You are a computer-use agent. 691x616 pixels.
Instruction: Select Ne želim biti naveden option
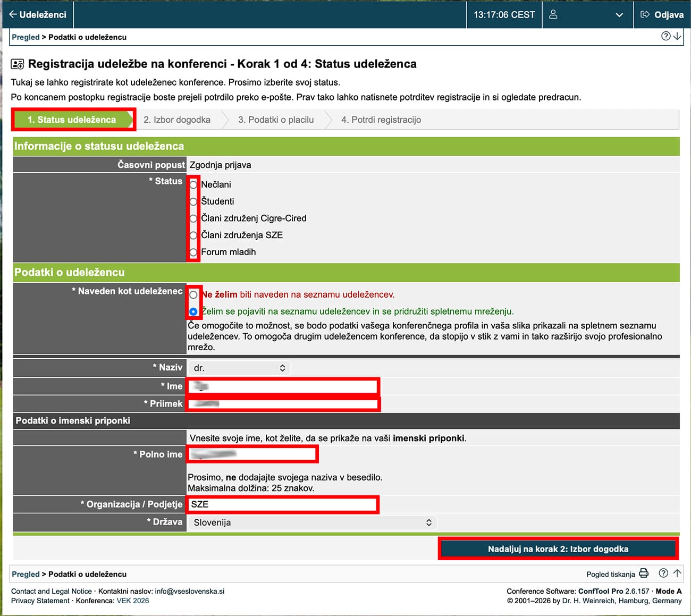click(193, 294)
